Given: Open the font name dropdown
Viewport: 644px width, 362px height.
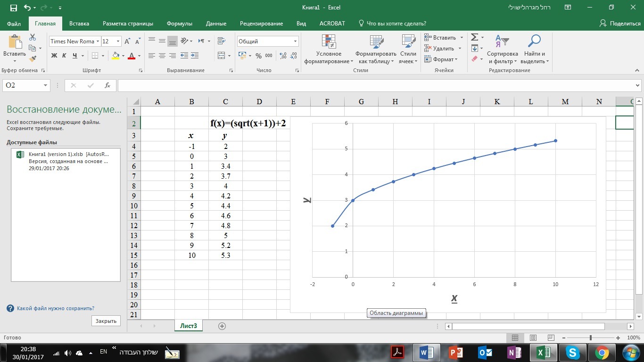Looking at the screenshot, I should click(x=98, y=41).
